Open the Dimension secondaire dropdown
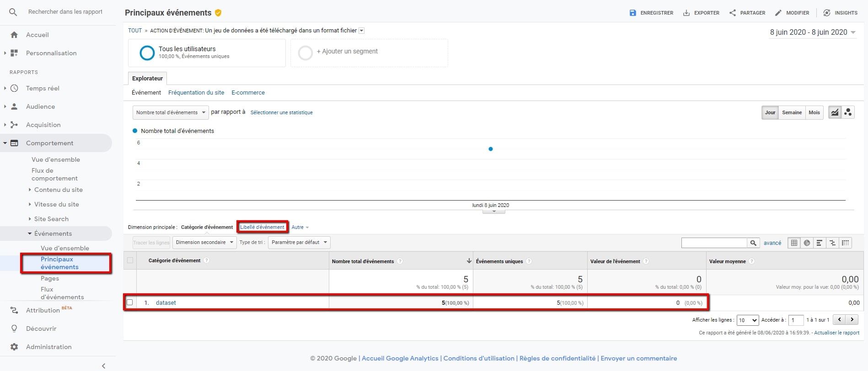Image resolution: width=868 pixels, height=371 pixels. click(x=204, y=243)
